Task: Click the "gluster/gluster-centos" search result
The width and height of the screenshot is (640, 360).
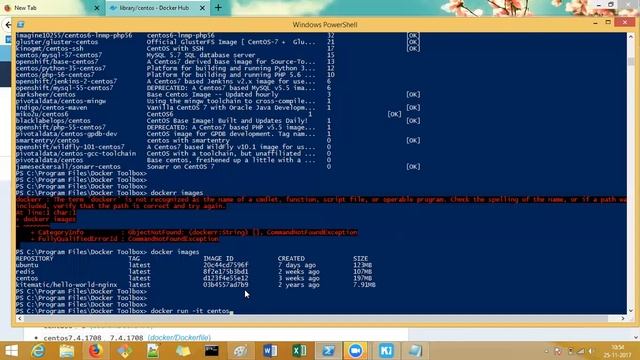Action: coord(57,42)
